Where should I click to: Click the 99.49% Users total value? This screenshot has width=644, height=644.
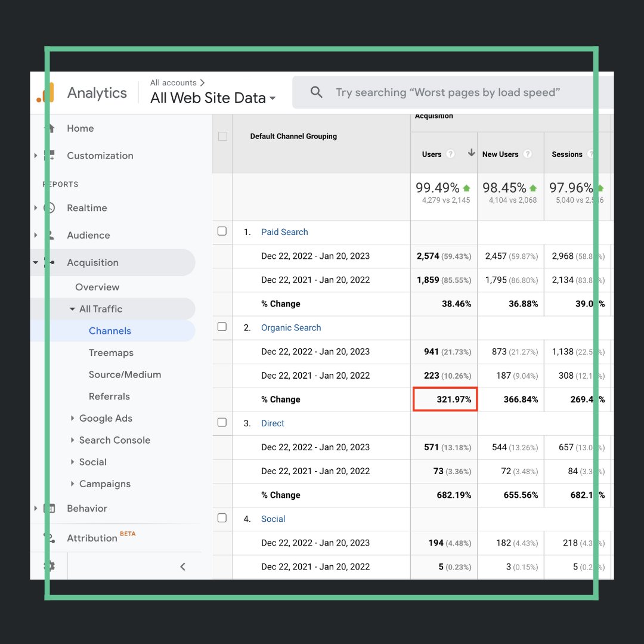[x=438, y=188]
